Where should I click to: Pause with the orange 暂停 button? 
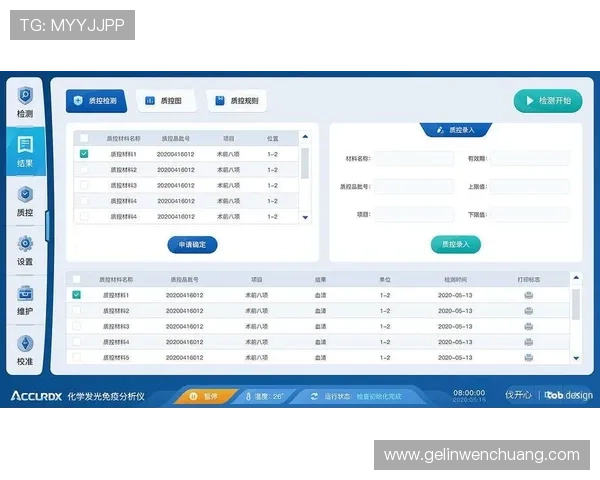(x=205, y=397)
